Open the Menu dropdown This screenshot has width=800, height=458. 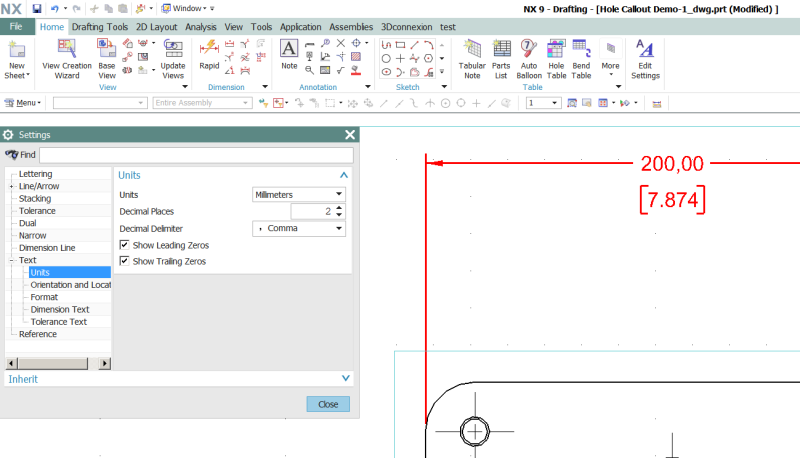point(22,103)
